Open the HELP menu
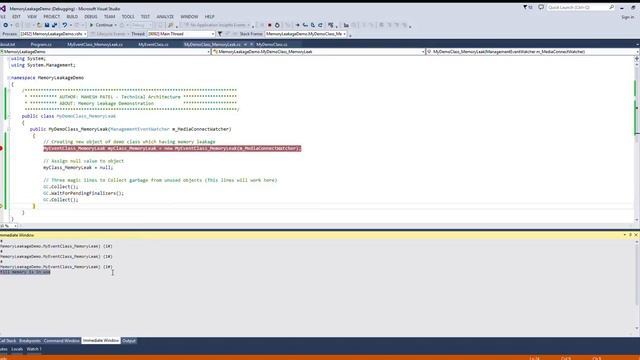The image size is (640, 360). tap(209, 17)
